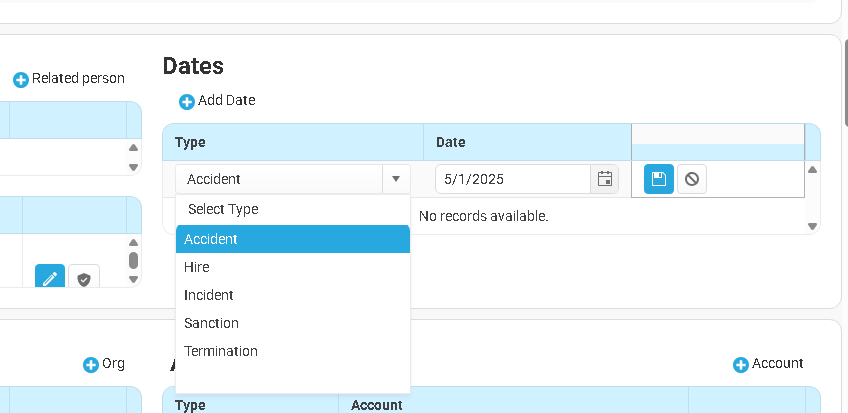Click the Add Date button
848x413 pixels.
pos(217,101)
